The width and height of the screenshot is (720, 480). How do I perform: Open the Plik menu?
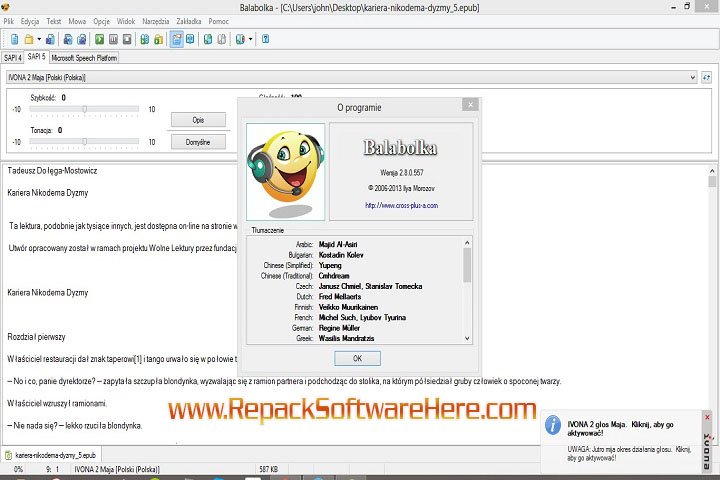pos(9,21)
